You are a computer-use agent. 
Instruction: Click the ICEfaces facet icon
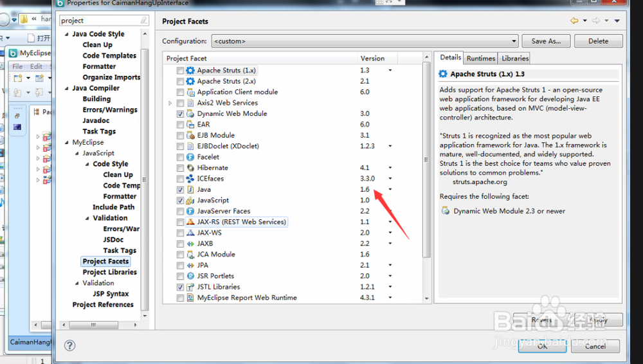(190, 179)
